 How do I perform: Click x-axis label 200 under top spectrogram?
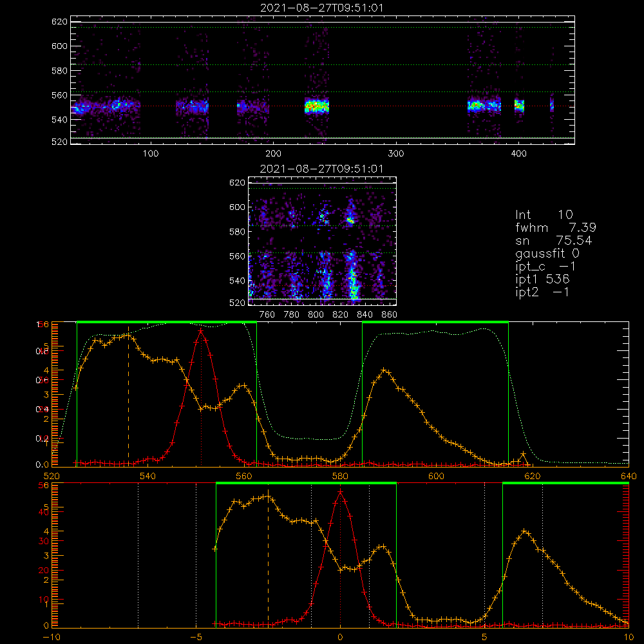click(273, 154)
